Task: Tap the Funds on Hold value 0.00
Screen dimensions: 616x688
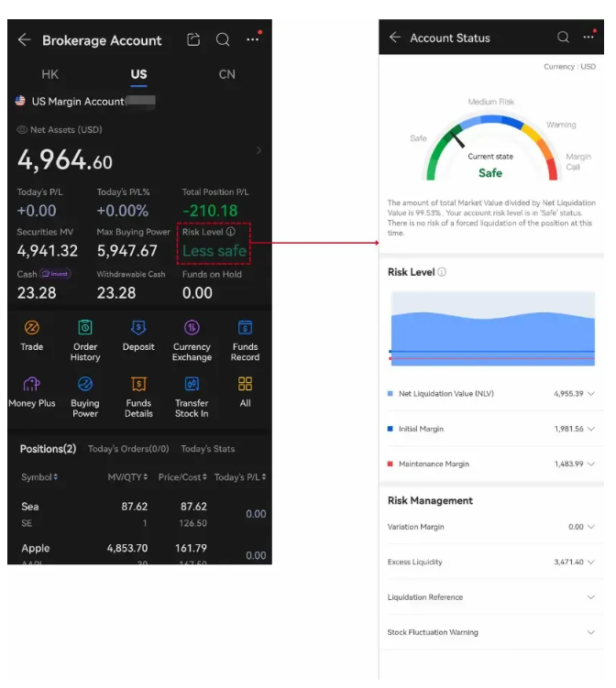Action: [197, 292]
